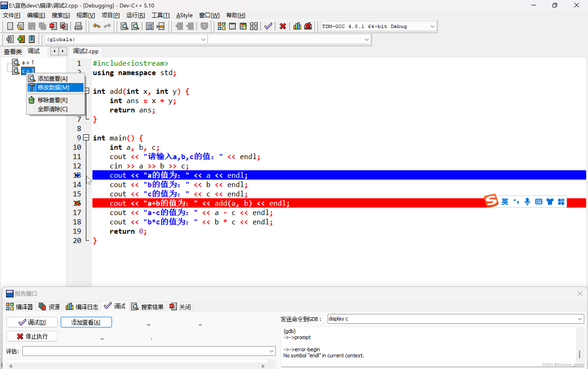The image size is (588, 369).
Task: Toggle breakpoint on line 16 gutter marker
Action: (77, 203)
